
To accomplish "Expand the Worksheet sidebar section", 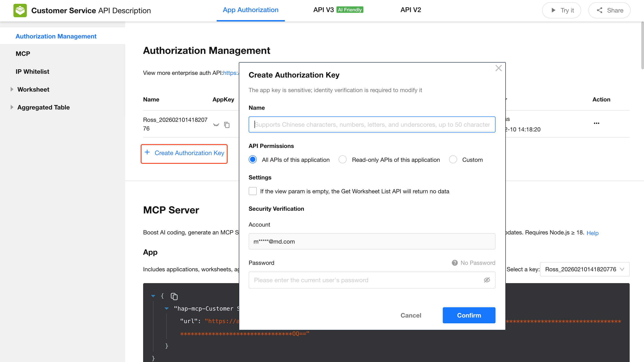I will click(x=12, y=89).
